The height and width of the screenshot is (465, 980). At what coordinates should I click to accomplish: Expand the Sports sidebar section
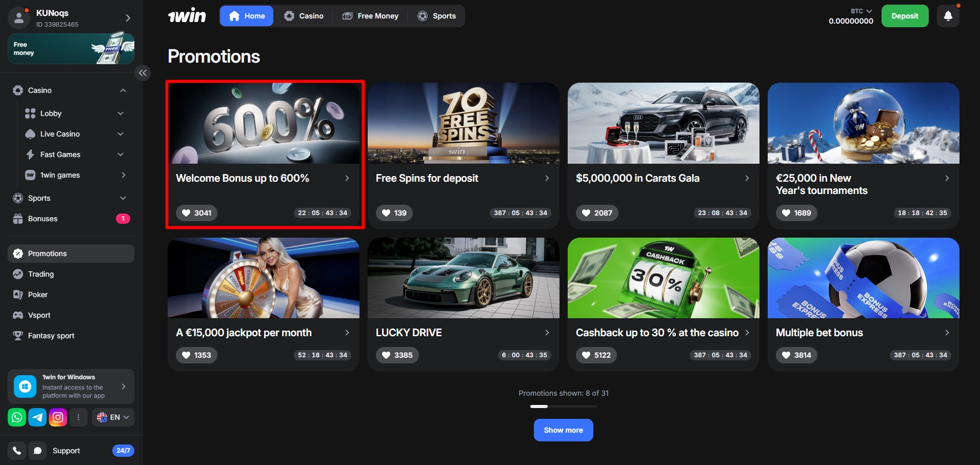[x=123, y=198]
